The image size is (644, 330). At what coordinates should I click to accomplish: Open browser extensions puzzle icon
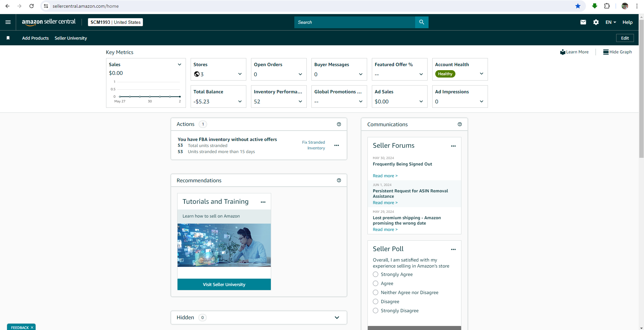point(607,6)
